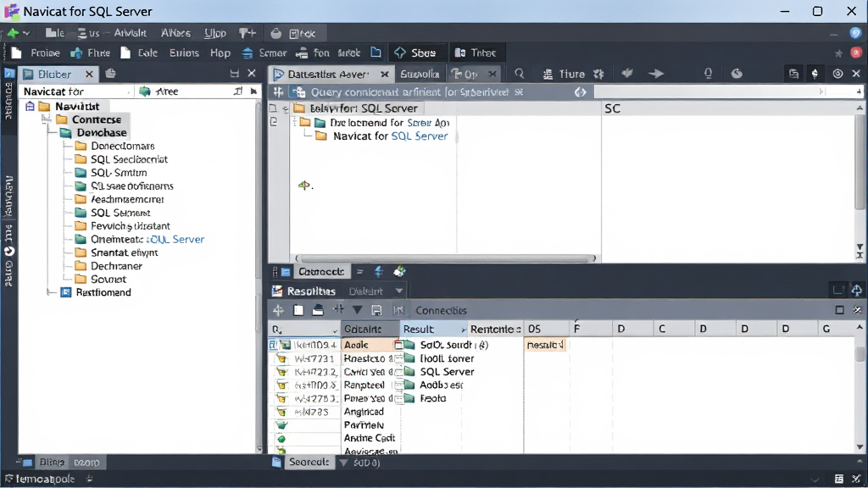Open the Hop menu item

220,53
